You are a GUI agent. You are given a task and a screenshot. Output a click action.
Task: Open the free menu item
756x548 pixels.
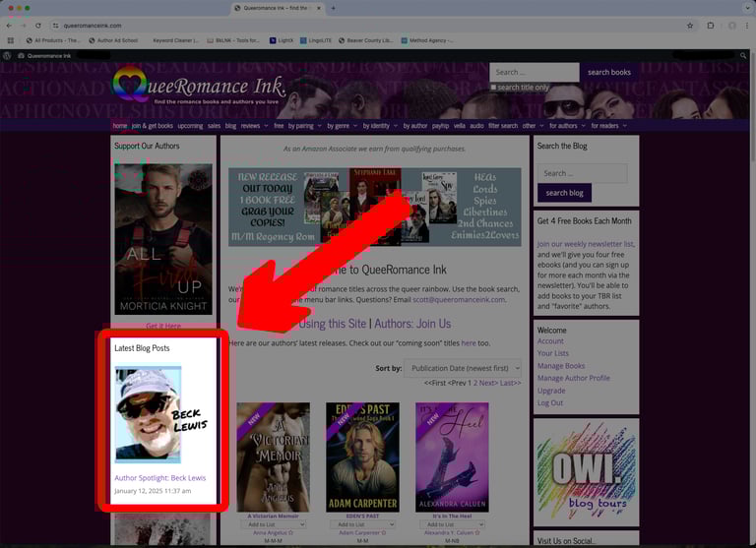(279, 126)
